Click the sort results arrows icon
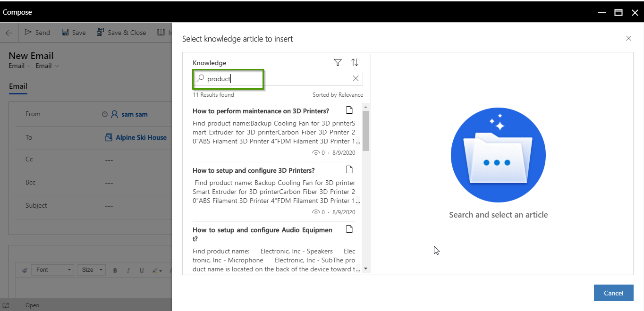Viewport: 644px width, 311px height. 355,62
